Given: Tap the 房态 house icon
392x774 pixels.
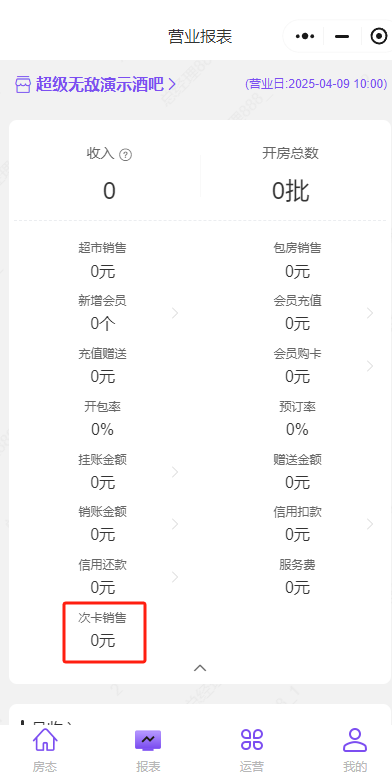Looking at the screenshot, I should tap(45, 740).
